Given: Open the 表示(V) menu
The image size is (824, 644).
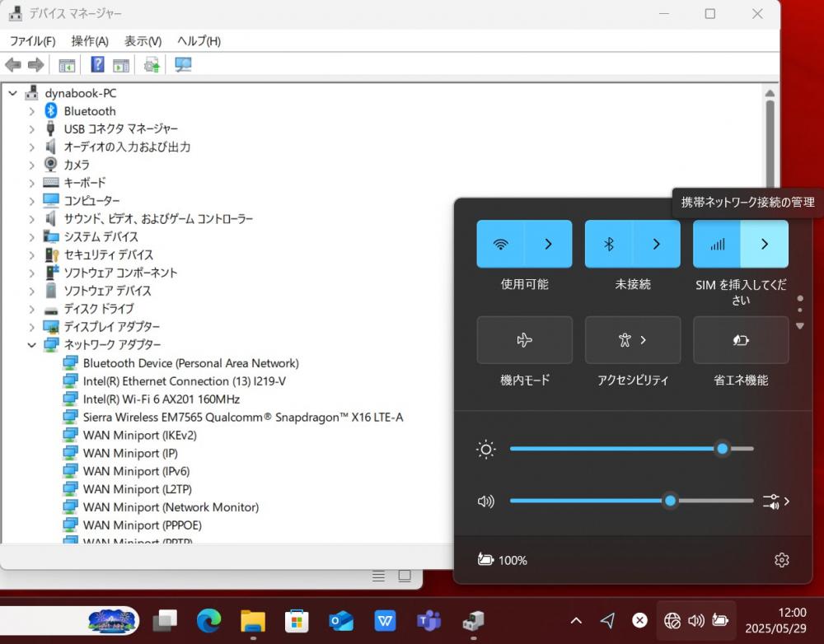Looking at the screenshot, I should 143,41.
